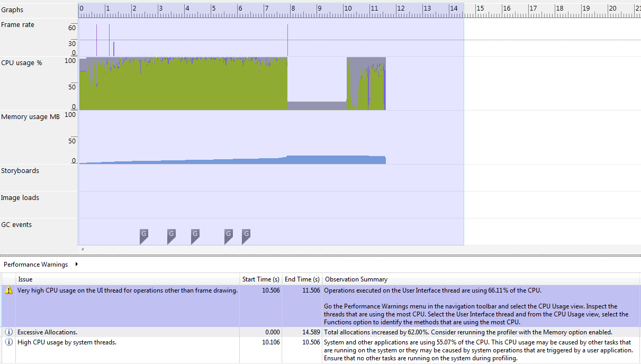Sort by the Observation Summary column header
The image size is (641, 364).
pyautogui.click(x=481, y=279)
